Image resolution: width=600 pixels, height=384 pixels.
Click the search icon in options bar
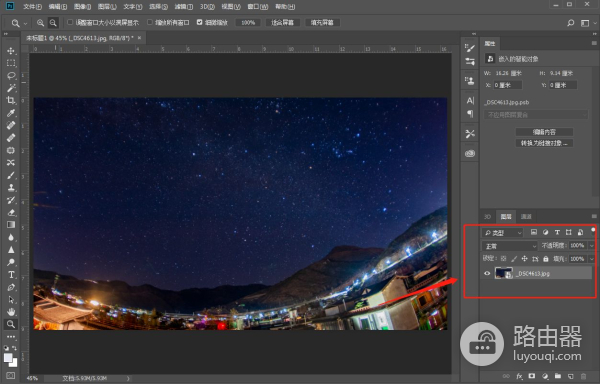point(571,23)
